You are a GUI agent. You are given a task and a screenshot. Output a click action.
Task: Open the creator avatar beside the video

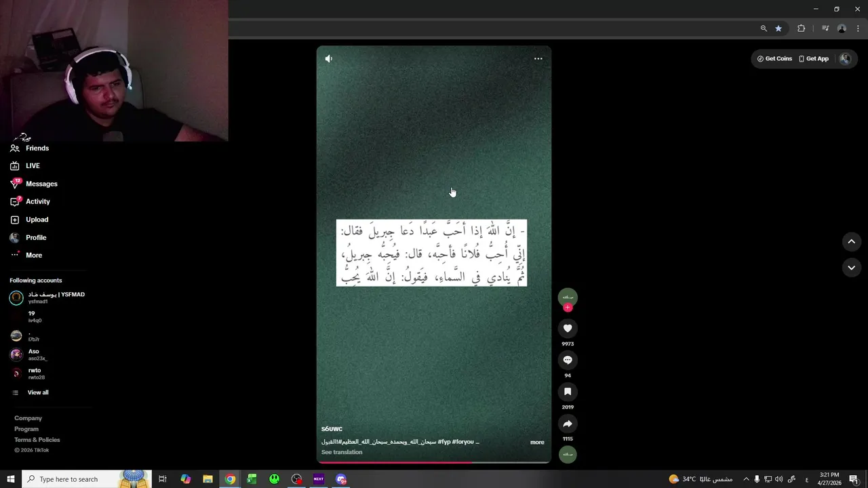point(568,297)
